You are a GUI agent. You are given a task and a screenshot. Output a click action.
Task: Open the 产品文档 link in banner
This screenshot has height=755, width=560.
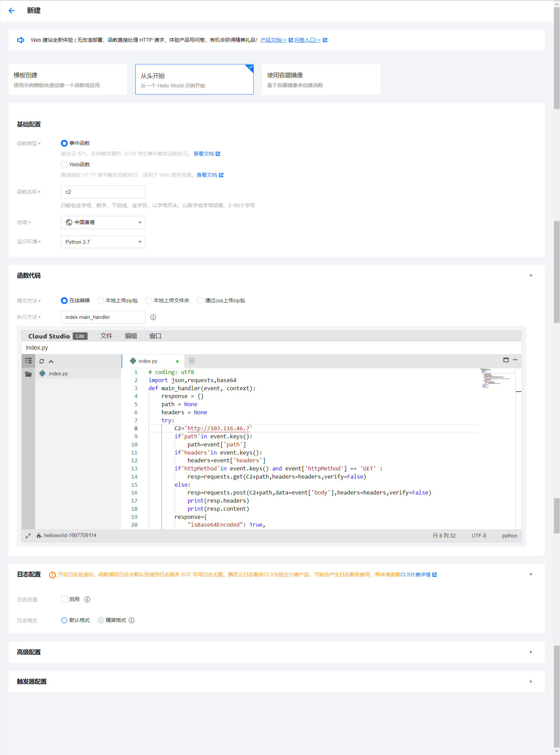click(x=274, y=40)
